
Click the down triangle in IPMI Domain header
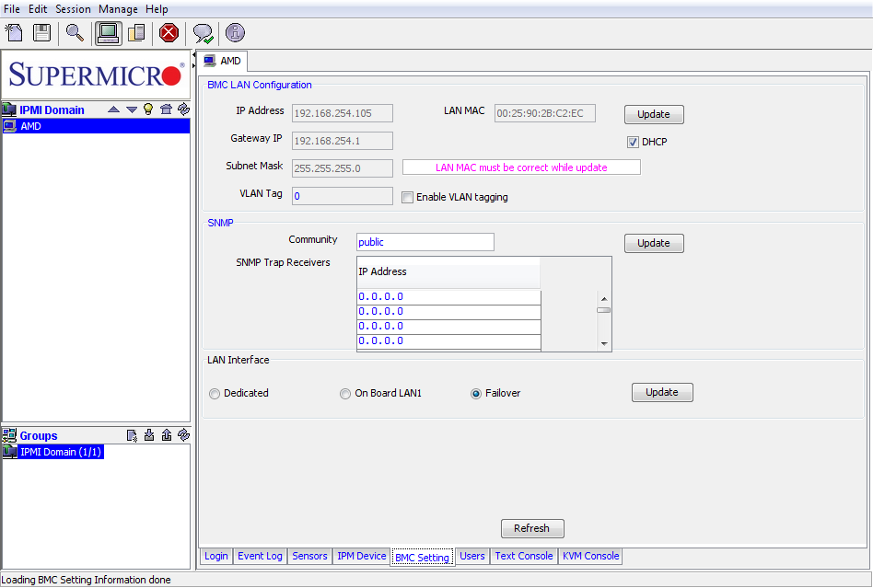pos(131,110)
